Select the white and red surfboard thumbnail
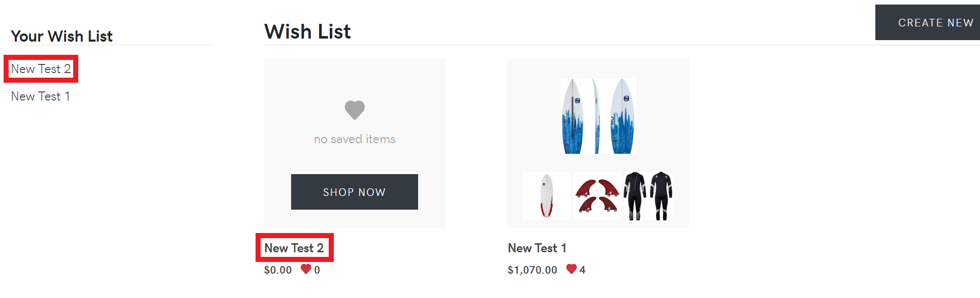The width and height of the screenshot is (980, 298). [x=547, y=196]
